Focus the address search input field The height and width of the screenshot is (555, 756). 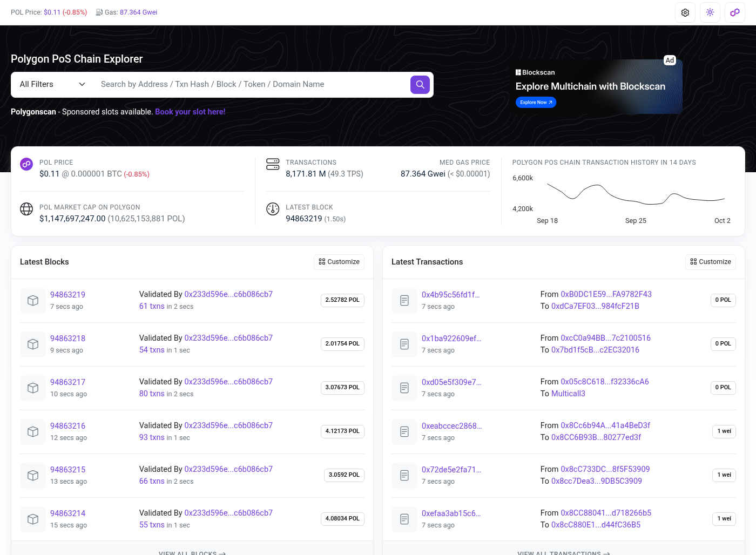253,84
